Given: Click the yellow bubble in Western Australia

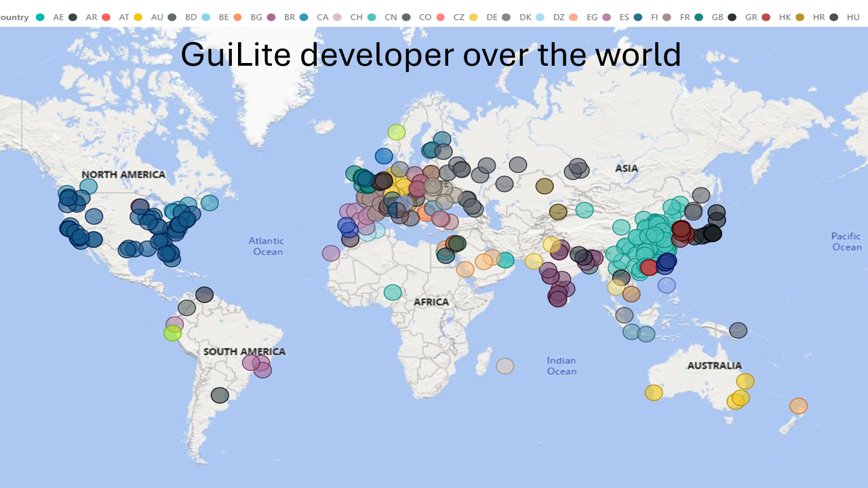Looking at the screenshot, I should [x=654, y=392].
